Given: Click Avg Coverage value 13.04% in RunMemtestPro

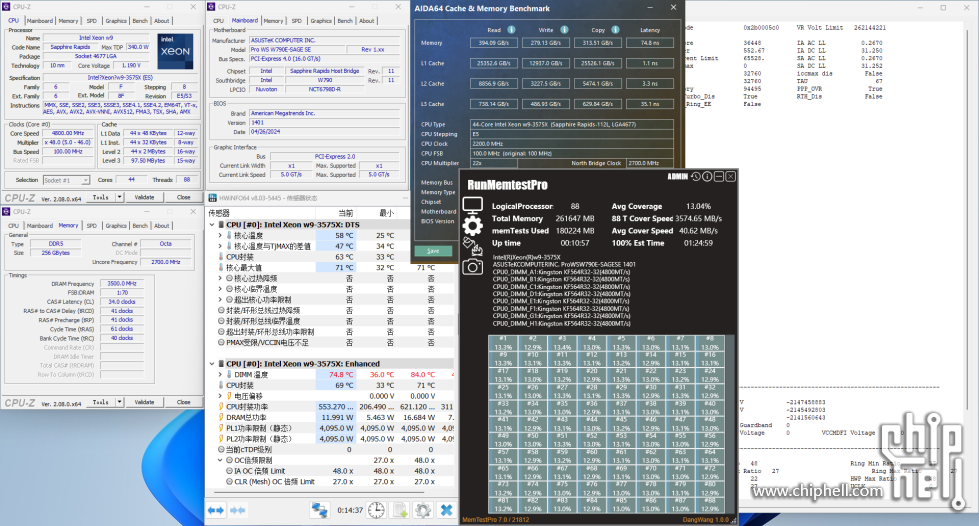Looking at the screenshot, I should pos(698,206).
